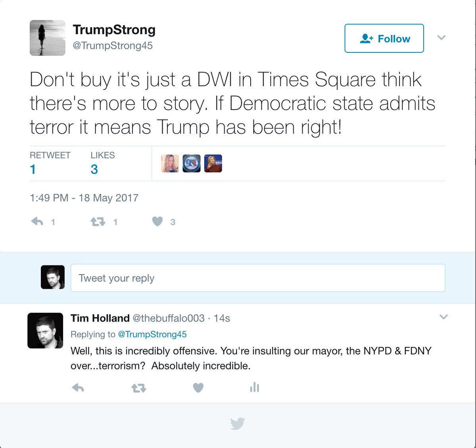Retweet the TrumpStrong tweet

pyautogui.click(x=98, y=222)
